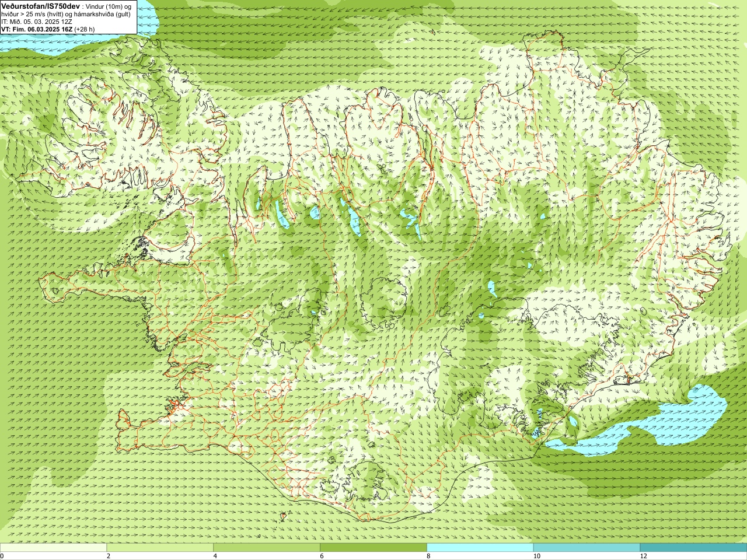
Task: Click the legend tick label '10'
Action: point(536,556)
